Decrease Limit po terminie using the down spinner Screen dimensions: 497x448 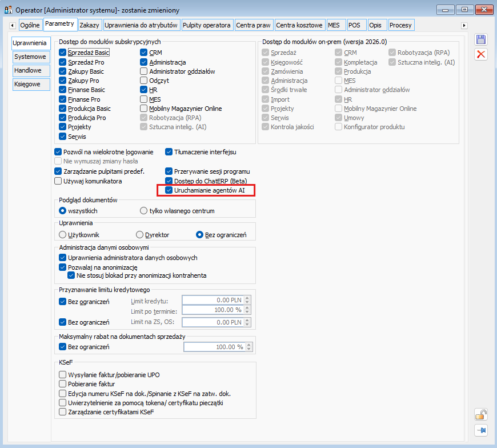[247, 312]
